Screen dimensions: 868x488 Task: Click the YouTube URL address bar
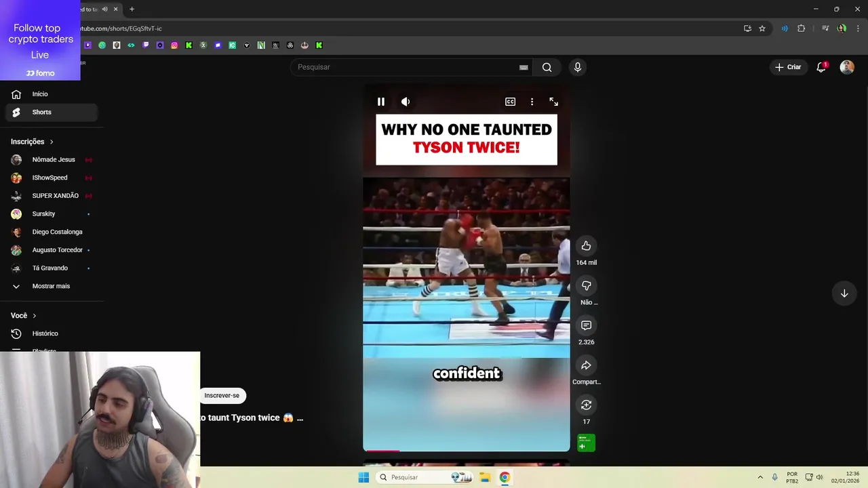point(407,28)
